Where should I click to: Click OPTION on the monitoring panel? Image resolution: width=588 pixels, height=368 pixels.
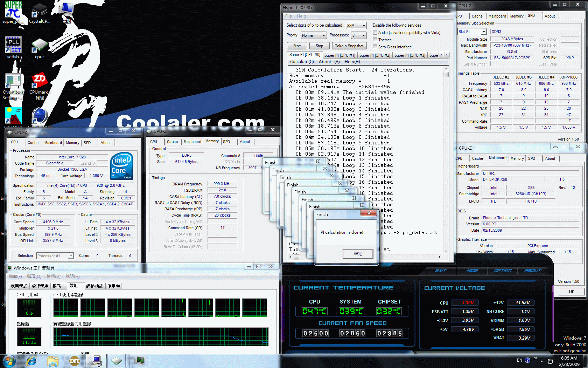(503, 271)
